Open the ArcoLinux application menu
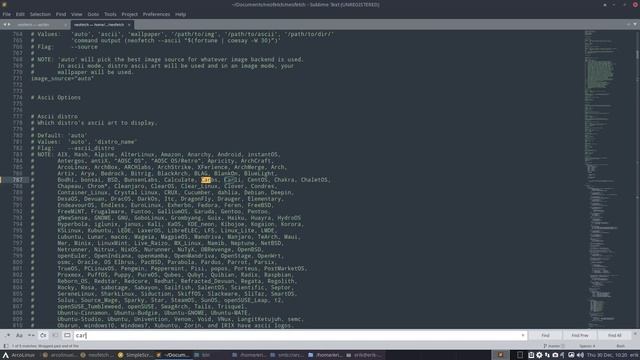Screen dimensions: 640x360 (x=19, y=355)
